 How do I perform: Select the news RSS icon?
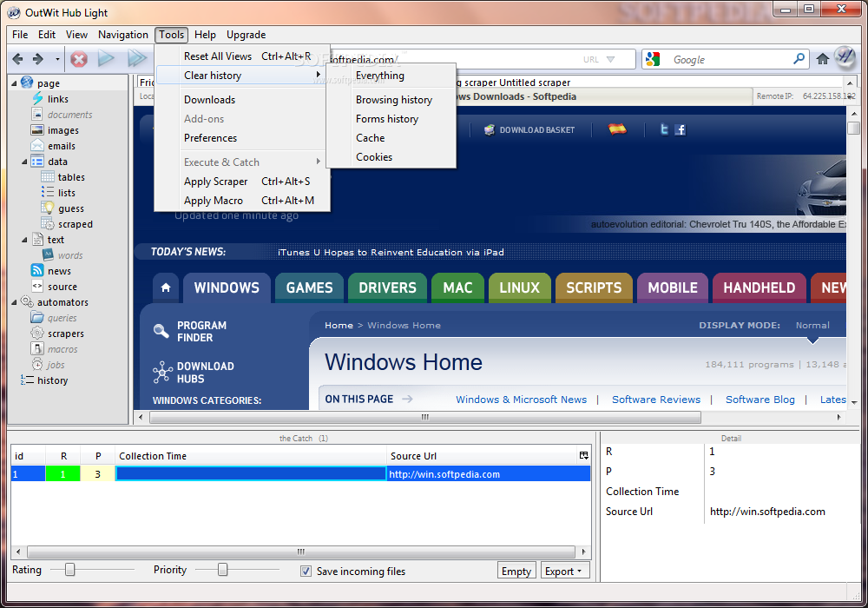pyautogui.click(x=37, y=270)
